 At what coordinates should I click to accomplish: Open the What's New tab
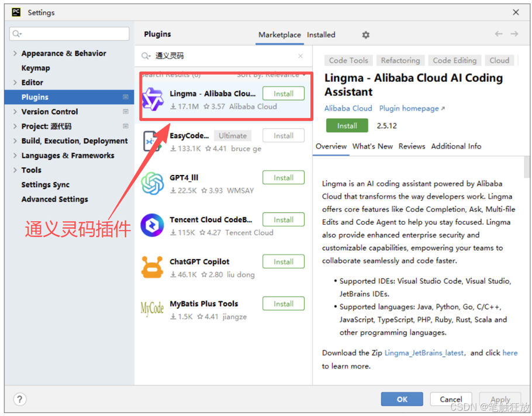coord(372,146)
